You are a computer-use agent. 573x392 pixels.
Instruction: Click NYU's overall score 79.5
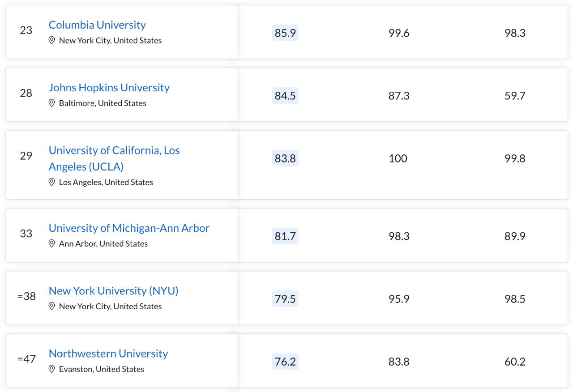tap(285, 298)
